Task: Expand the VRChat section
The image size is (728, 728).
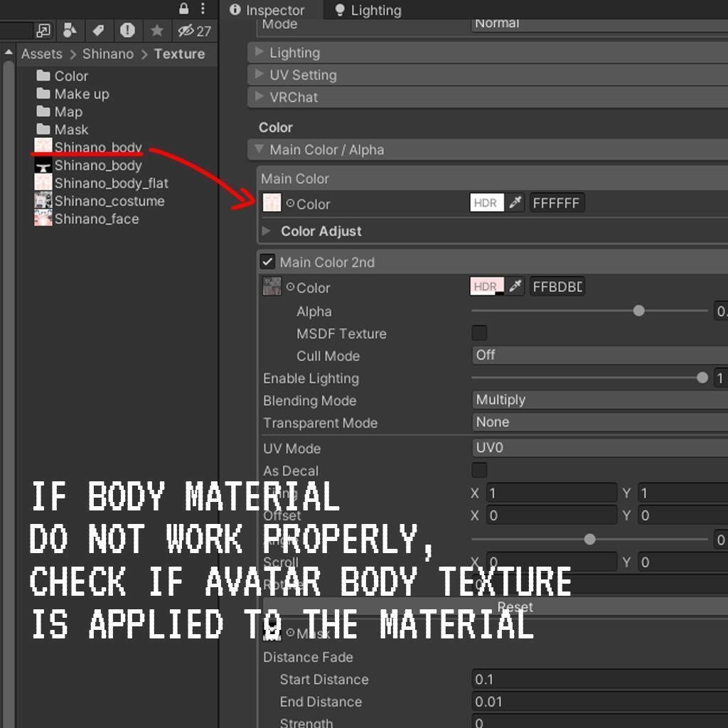Action: pyautogui.click(x=488, y=97)
